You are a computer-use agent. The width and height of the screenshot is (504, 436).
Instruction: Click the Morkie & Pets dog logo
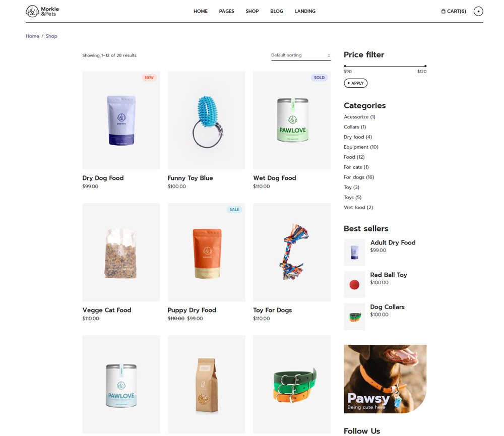(x=42, y=11)
